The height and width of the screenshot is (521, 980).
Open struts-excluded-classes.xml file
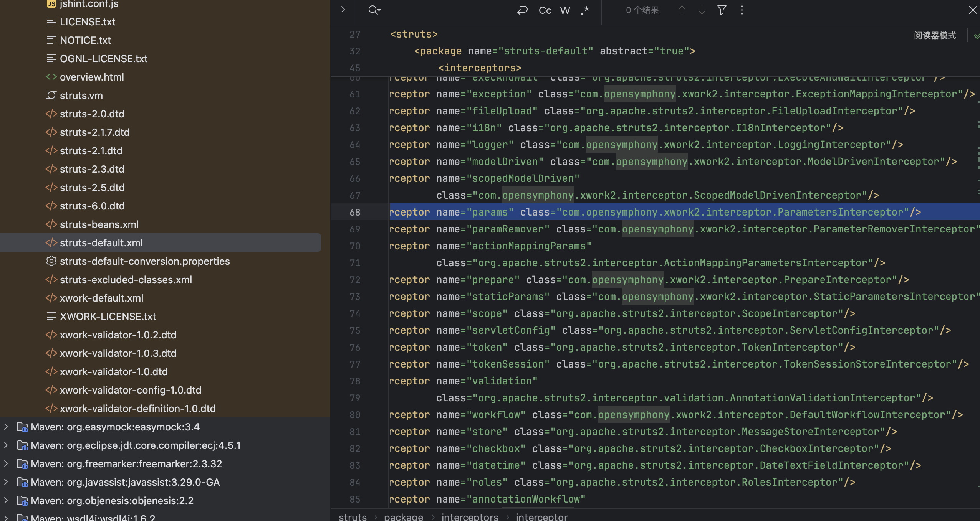(126, 280)
